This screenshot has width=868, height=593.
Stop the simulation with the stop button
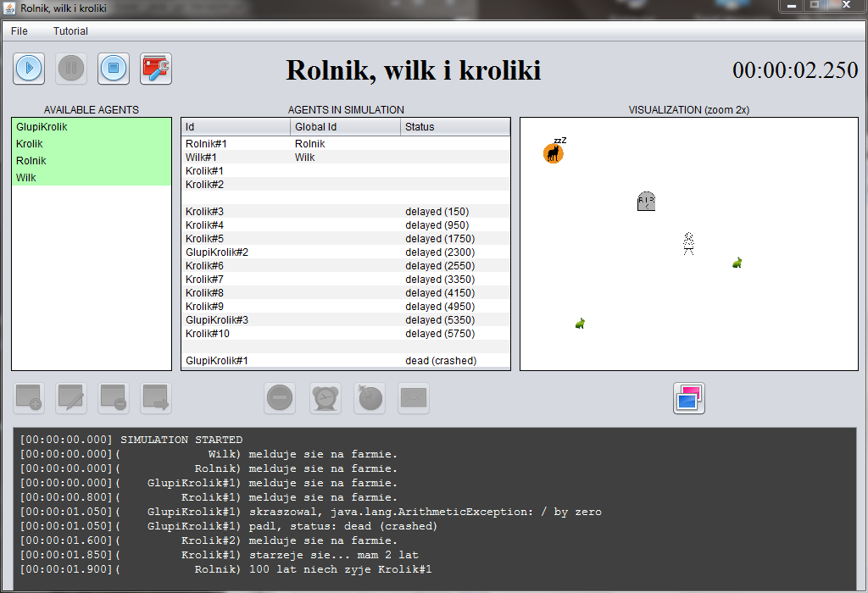[114, 69]
